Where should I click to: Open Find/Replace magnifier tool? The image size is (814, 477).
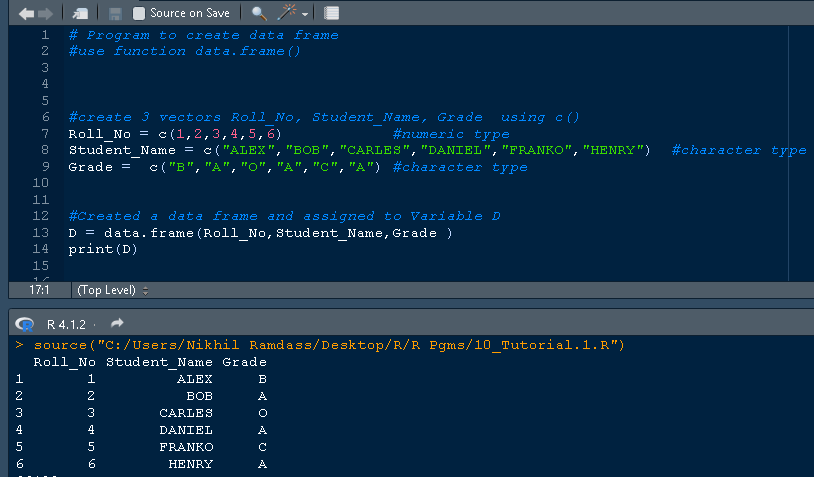(x=258, y=13)
